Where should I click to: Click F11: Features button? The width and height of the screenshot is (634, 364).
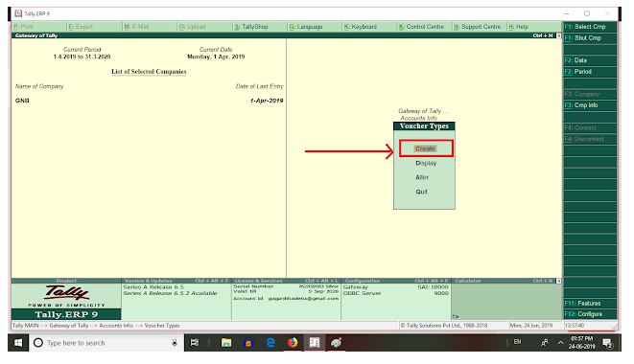coord(590,303)
